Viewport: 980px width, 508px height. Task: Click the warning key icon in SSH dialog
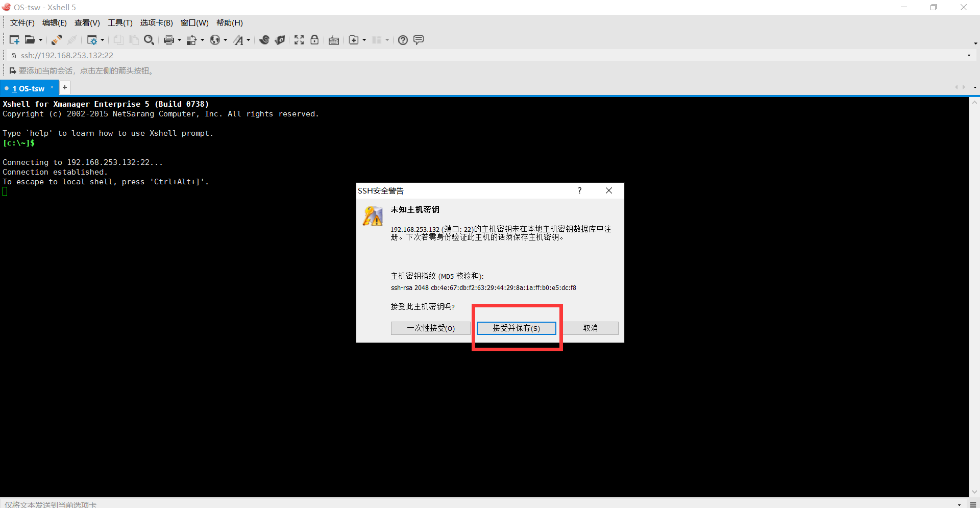point(373,216)
